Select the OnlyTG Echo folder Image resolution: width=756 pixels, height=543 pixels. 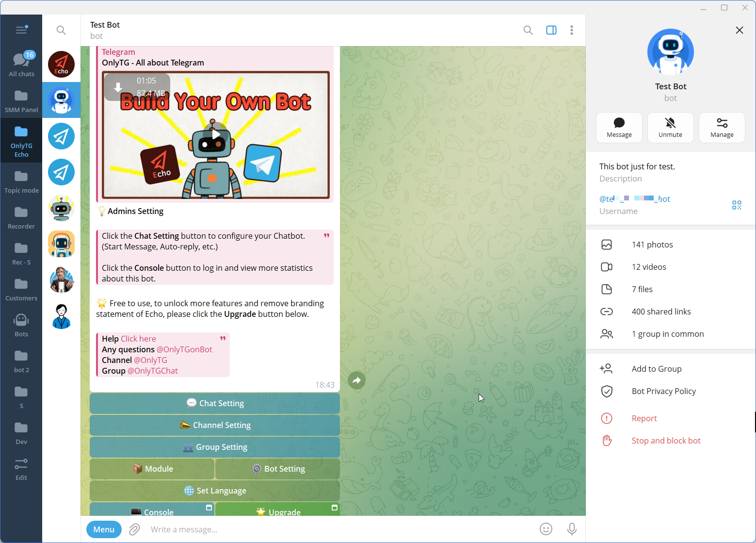coord(21,141)
